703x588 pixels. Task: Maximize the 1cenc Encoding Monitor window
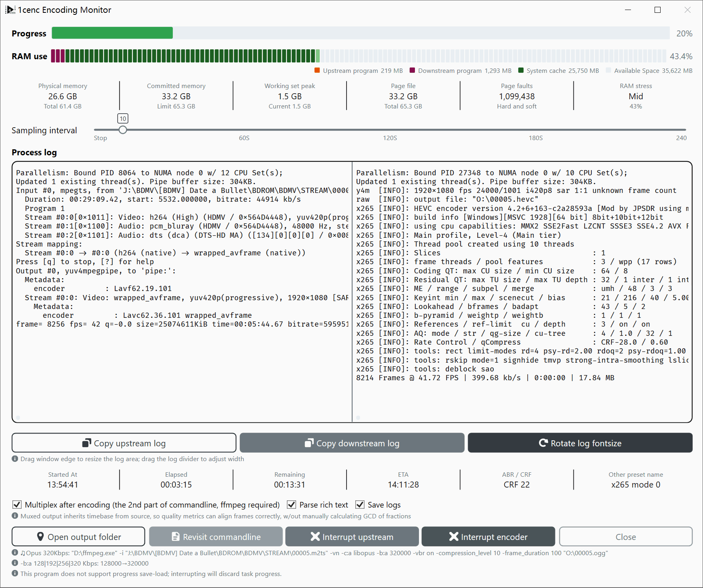pos(657,10)
